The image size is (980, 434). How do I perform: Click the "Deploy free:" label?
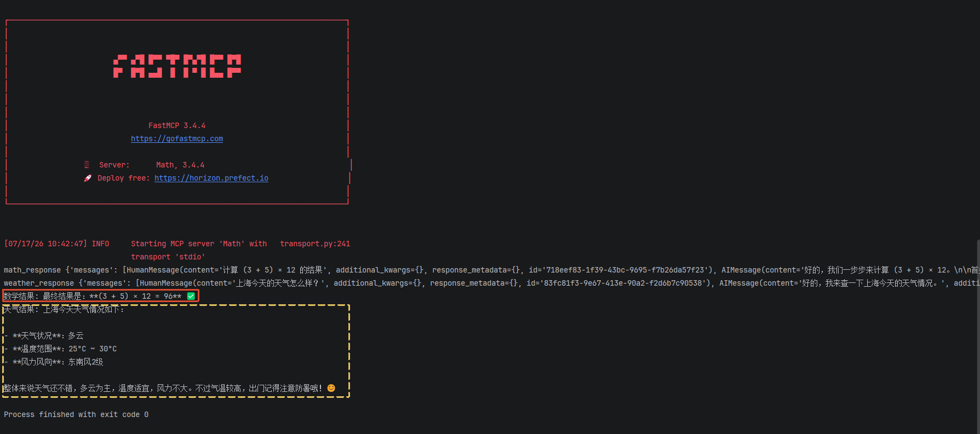123,178
